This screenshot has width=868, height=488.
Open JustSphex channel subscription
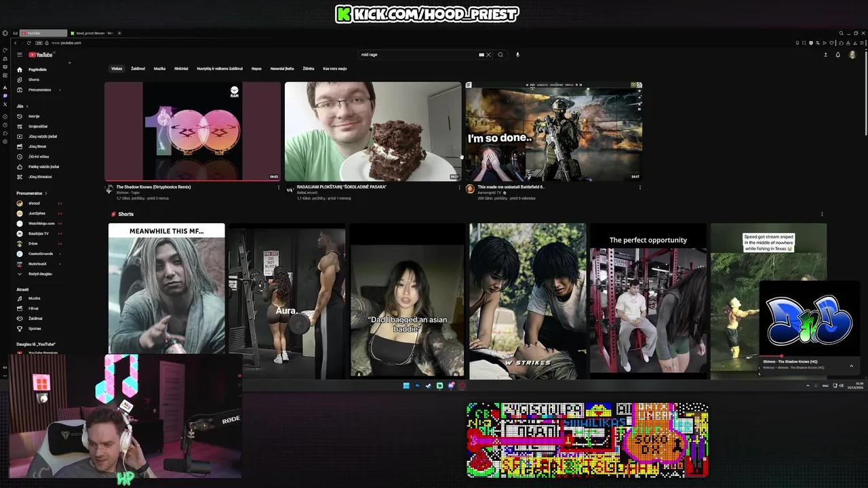point(41,213)
